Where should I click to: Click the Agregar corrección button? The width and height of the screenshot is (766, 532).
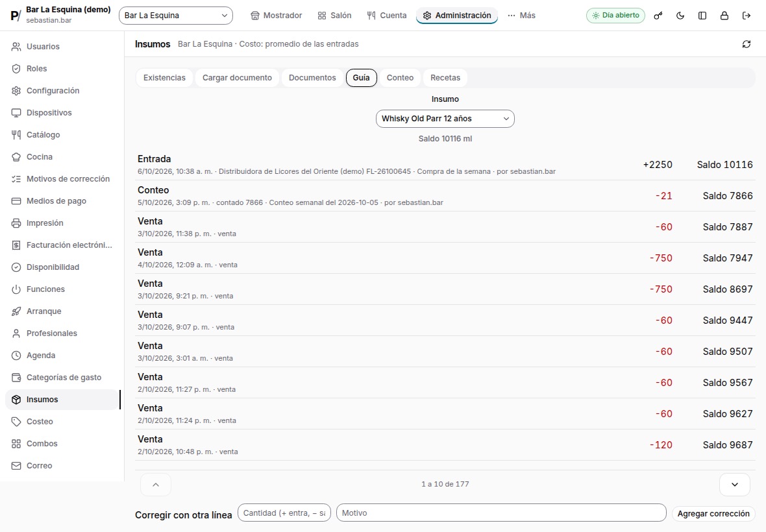pyautogui.click(x=713, y=513)
